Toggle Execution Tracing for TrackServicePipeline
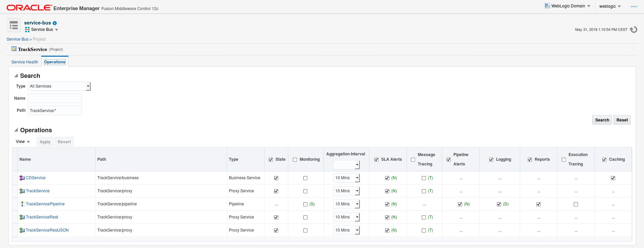This screenshot has height=248, width=644. 576,204
